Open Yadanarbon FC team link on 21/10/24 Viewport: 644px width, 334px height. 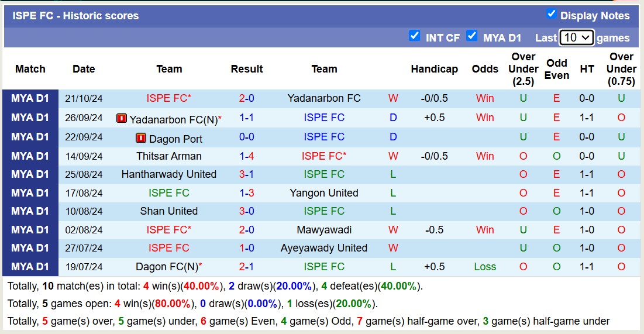click(x=323, y=98)
